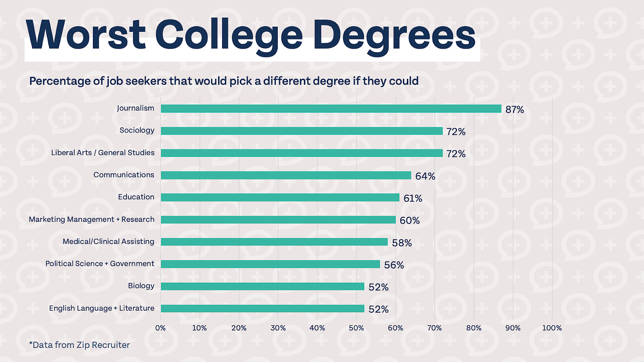Click the Communications bar
644x362 pixels.
pyautogui.click(x=286, y=175)
